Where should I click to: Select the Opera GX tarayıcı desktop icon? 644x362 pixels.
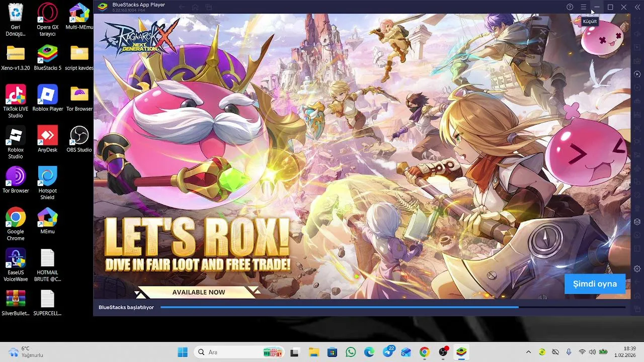point(47,20)
